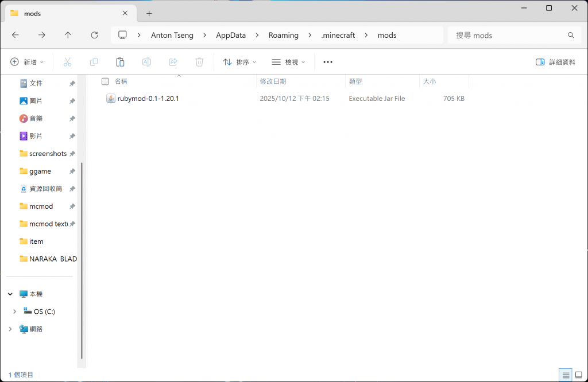
Task: Add a new tab
Action: tap(149, 14)
